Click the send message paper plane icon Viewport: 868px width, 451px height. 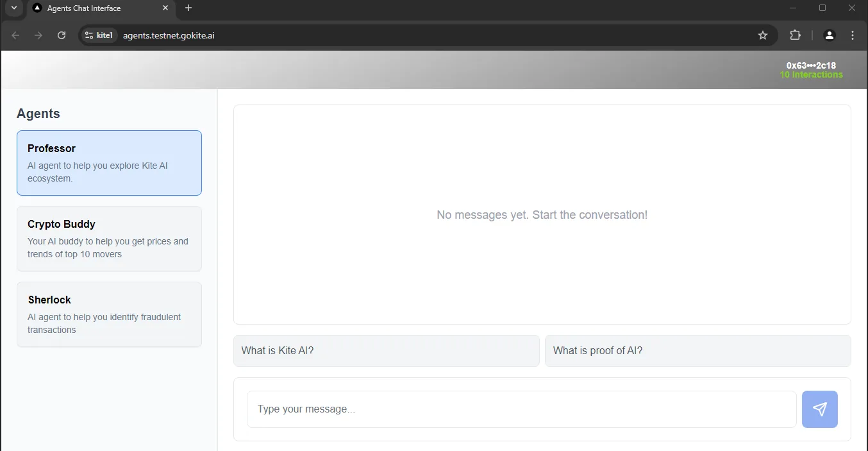820,409
